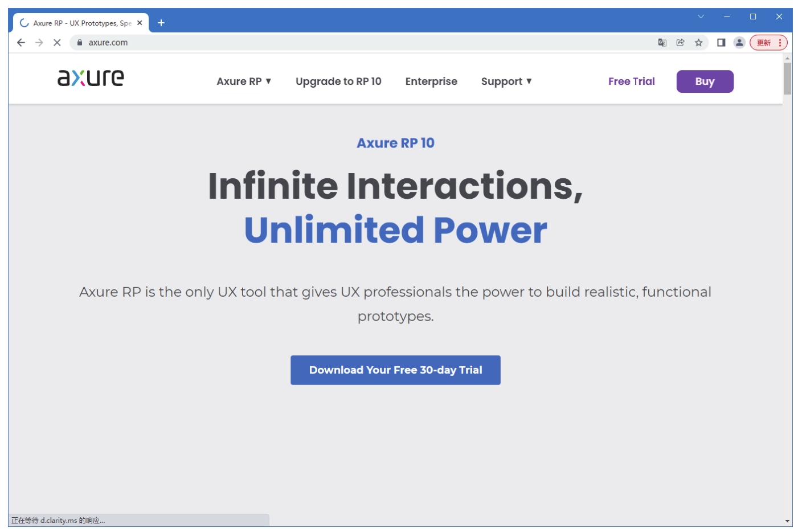The width and height of the screenshot is (798, 532).
Task: Click the Free Trial link
Action: (631, 81)
